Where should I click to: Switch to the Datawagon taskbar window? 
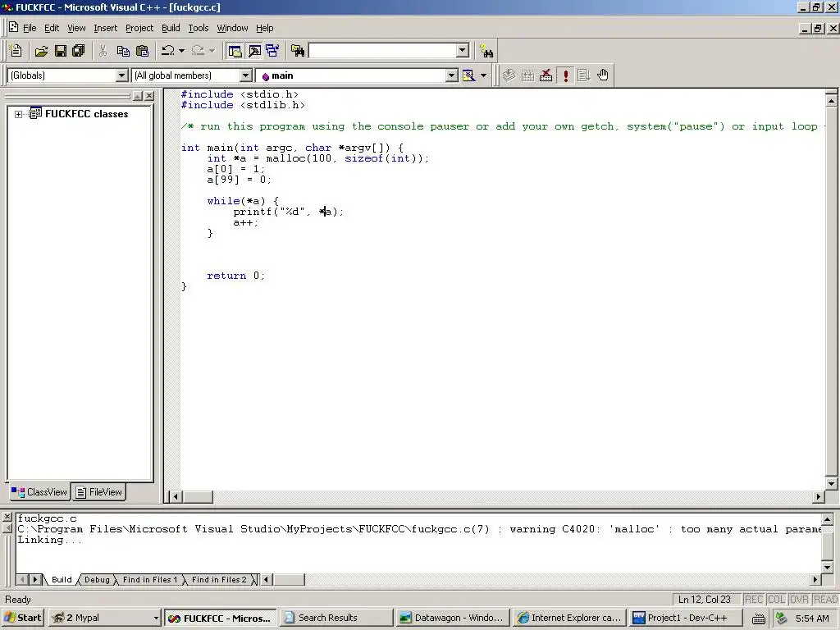(x=453, y=618)
